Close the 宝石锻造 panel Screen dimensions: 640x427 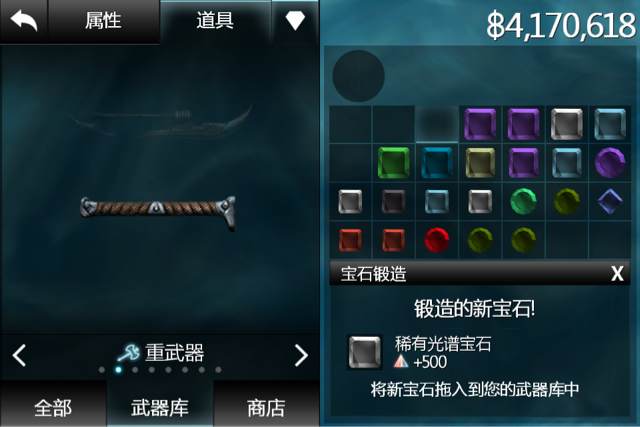[617, 274]
